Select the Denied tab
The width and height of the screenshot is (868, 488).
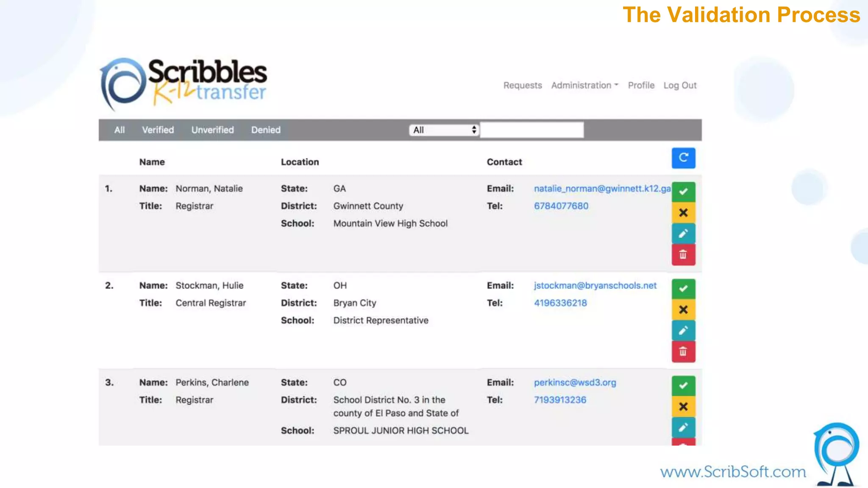tap(266, 130)
